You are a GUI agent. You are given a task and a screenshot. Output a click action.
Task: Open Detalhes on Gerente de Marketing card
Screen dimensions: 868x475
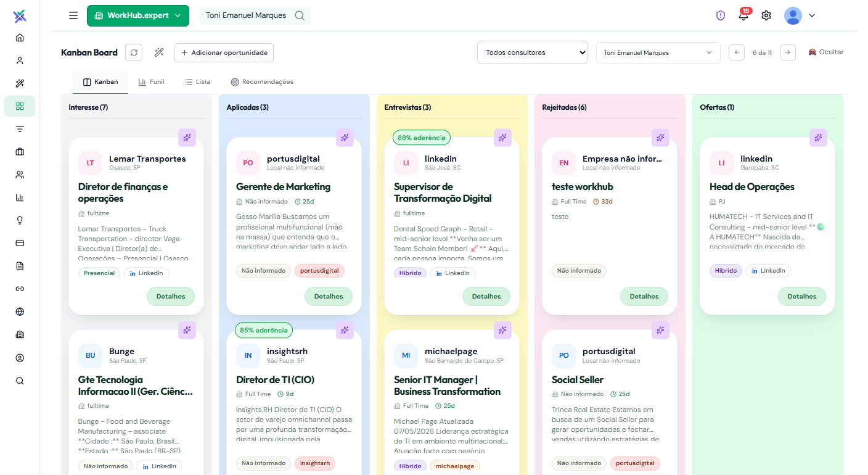click(329, 296)
